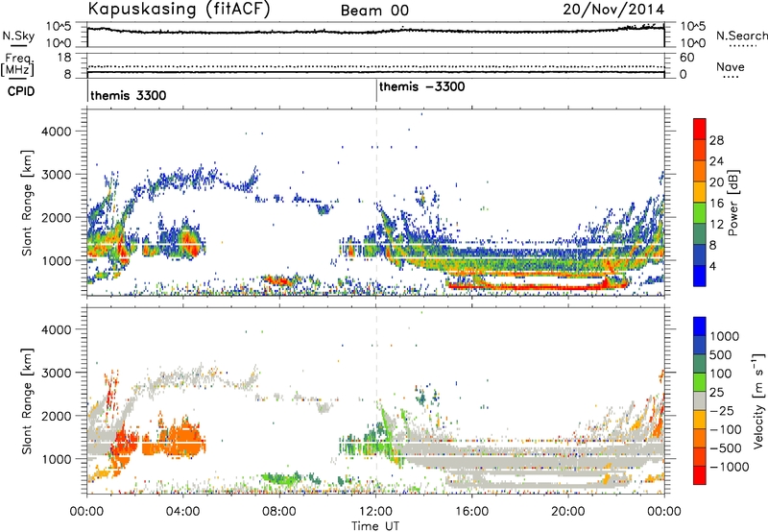This screenshot has height=532, width=768.
Task: Click the Power [dB] color bar label
Action: 733,203
